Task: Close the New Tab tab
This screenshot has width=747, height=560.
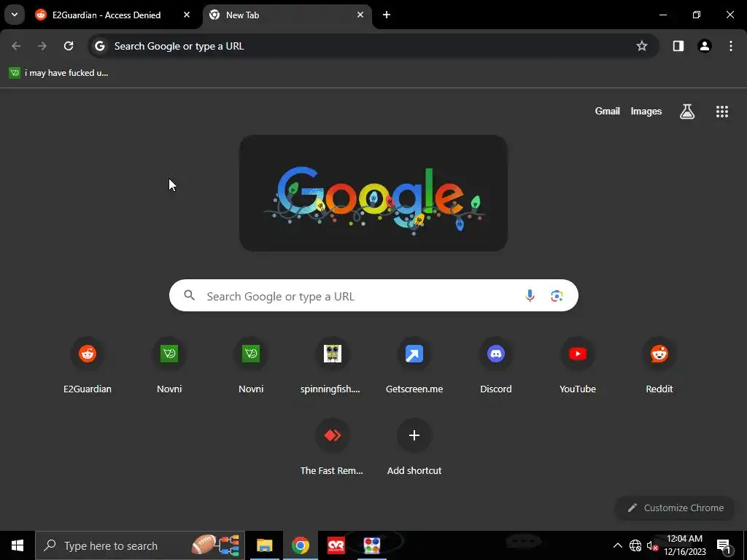Action: tap(360, 15)
